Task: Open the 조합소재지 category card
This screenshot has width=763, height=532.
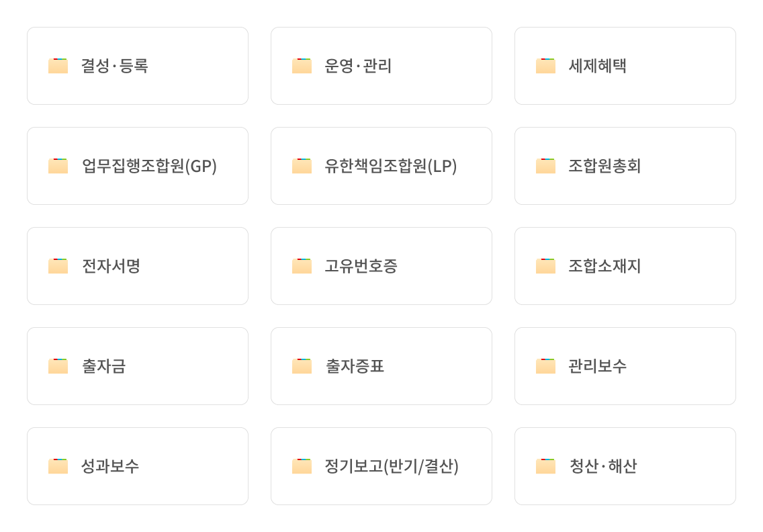Action: [625, 266]
